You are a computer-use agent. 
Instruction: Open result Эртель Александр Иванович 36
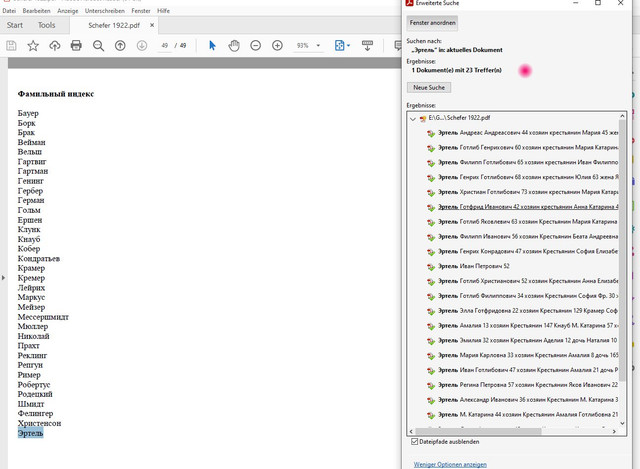point(528,400)
